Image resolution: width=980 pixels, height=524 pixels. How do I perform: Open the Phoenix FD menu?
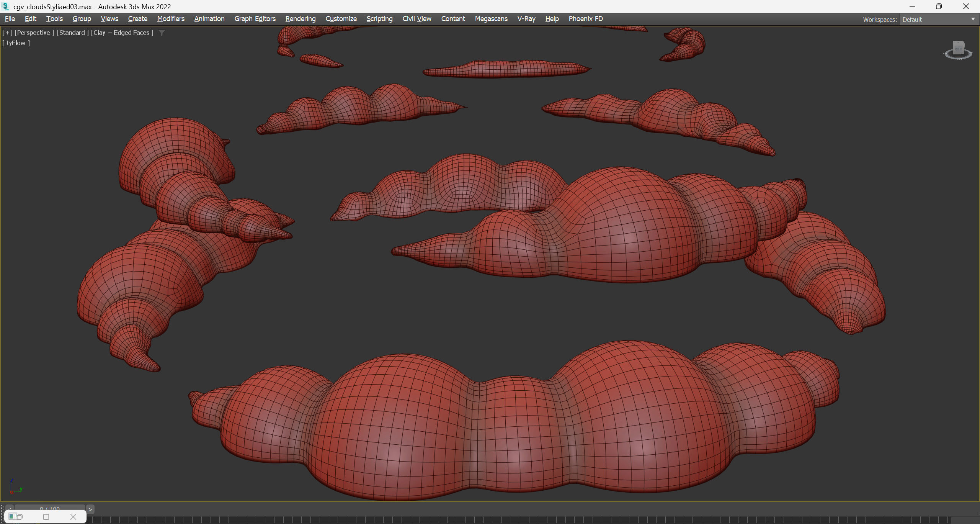point(586,19)
